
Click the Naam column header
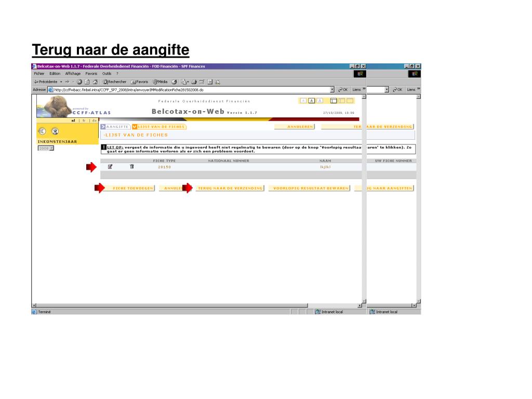coord(325,161)
